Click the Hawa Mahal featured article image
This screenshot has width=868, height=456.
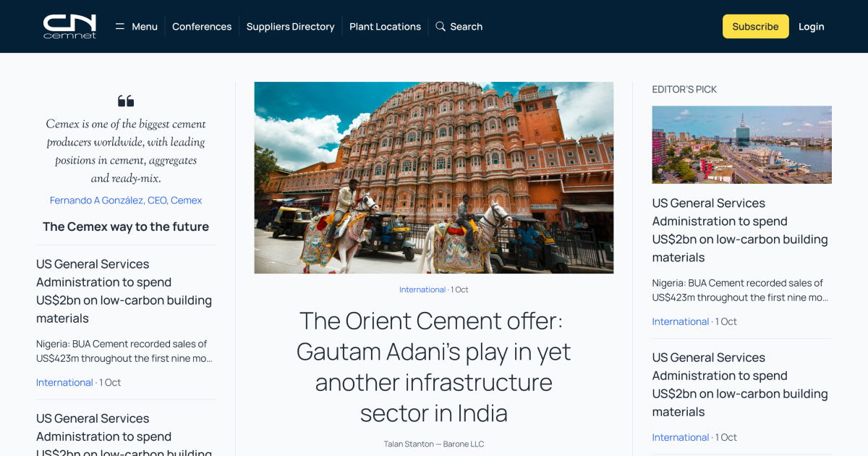click(x=434, y=177)
